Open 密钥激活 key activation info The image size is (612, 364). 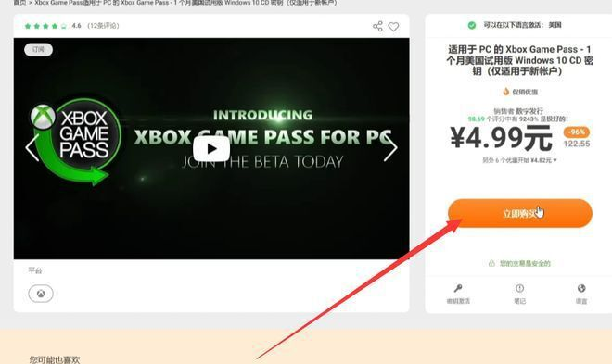[458, 294]
